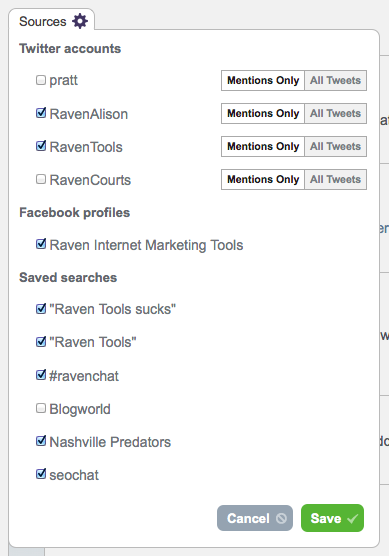This screenshot has height=556, width=389.
Task: Disable the "Raven Tools sucks" saved search
Action: coord(41,308)
